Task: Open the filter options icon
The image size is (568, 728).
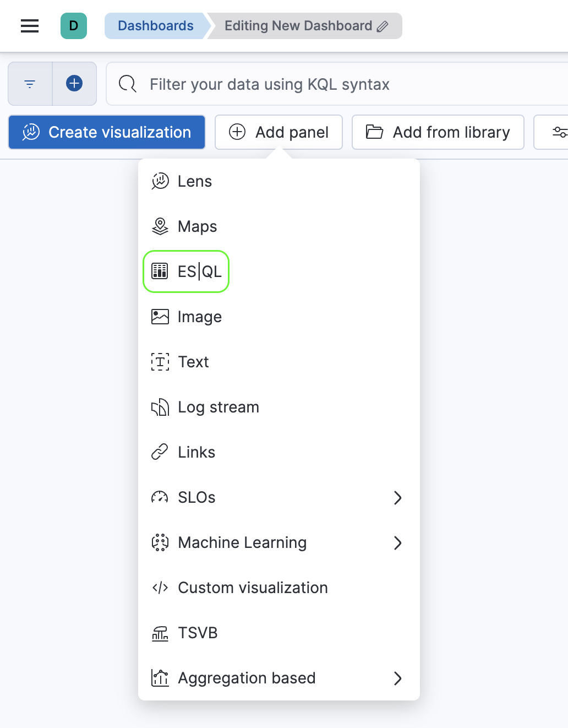Action: click(x=29, y=84)
